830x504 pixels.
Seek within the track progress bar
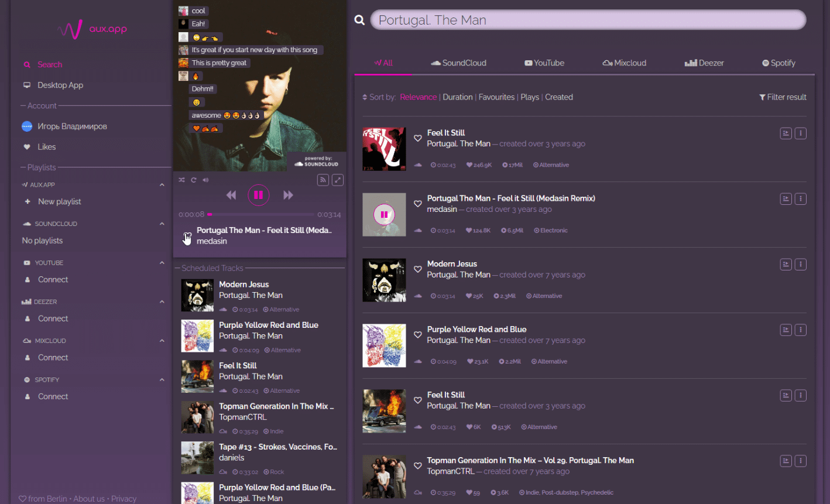263,215
